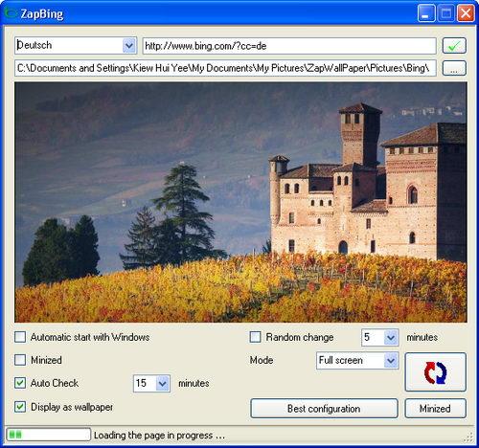The height and width of the screenshot is (448, 479).
Task: Click the red-blue refresh arrows button
Action: (x=435, y=372)
